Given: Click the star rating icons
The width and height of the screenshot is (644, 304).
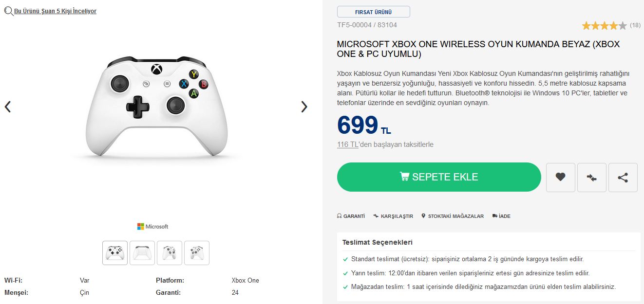Looking at the screenshot, I should tap(604, 26).
